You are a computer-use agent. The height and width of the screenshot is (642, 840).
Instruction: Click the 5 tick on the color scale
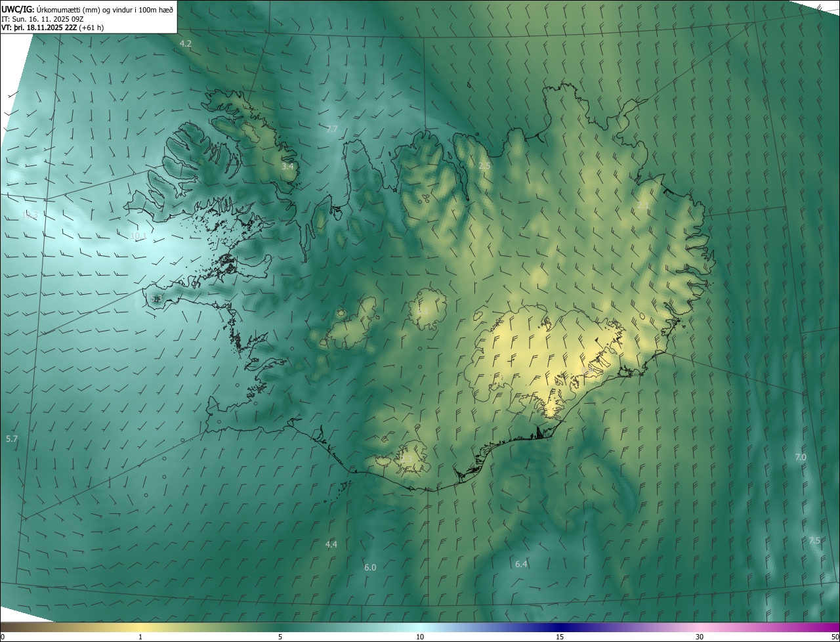click(x=280, y=637)
